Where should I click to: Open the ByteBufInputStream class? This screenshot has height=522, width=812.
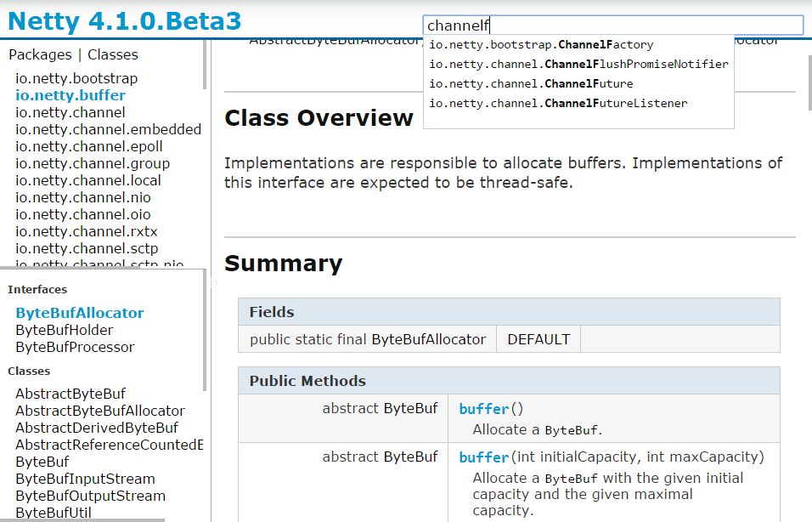click(x=85, y=479)
